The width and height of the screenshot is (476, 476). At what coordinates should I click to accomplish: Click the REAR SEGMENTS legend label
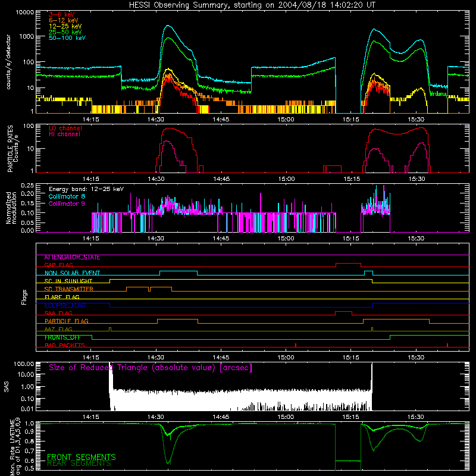79,464
